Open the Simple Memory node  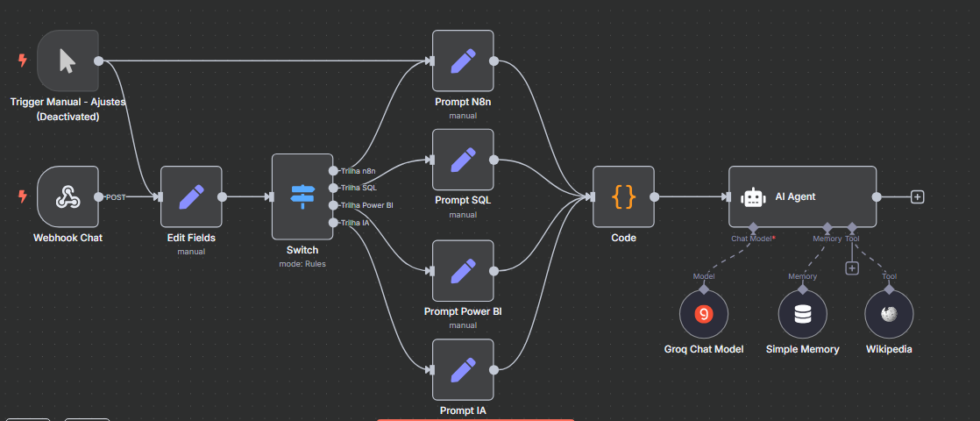803,314
